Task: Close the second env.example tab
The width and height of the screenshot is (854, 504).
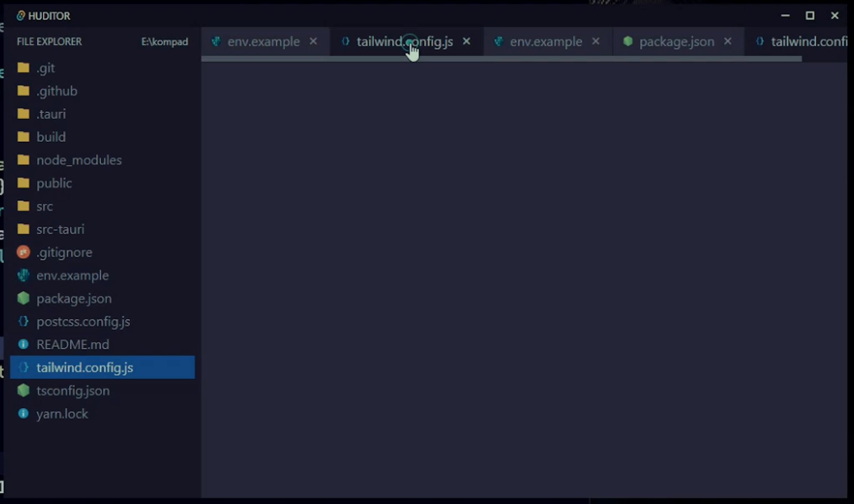Action: 596,41
